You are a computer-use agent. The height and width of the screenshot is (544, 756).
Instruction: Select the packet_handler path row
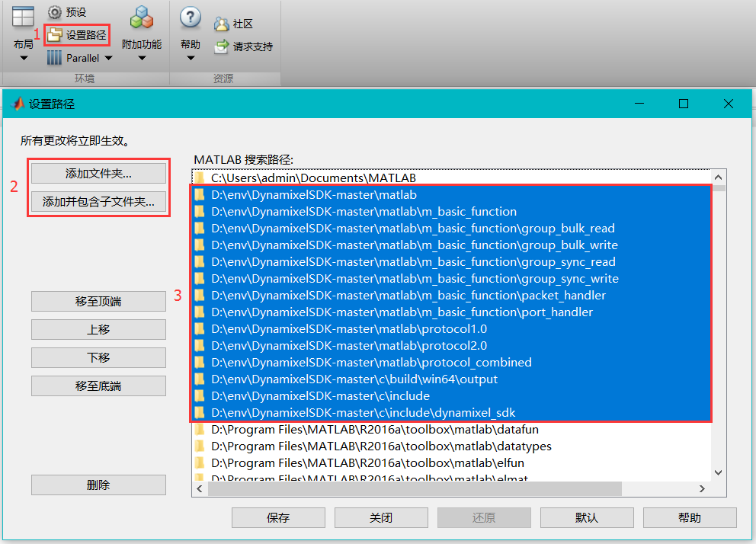451,296
